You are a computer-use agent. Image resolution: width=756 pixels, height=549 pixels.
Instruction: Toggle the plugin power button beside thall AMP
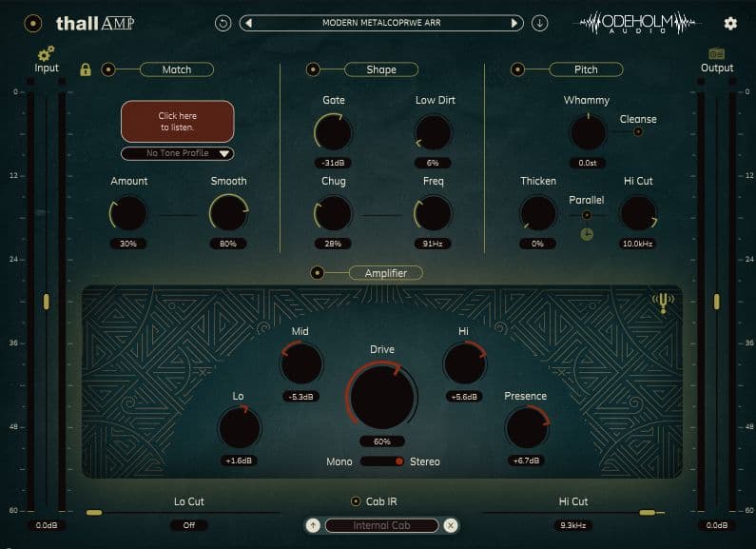[33, 23]
